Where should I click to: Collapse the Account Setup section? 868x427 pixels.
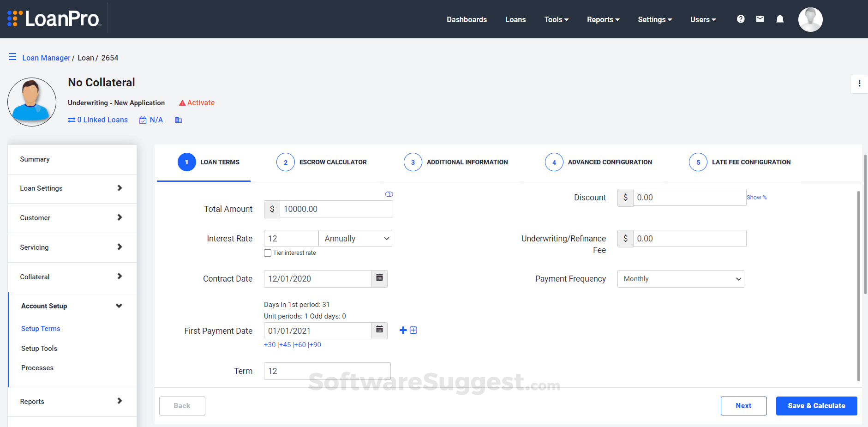pos(119,306)
